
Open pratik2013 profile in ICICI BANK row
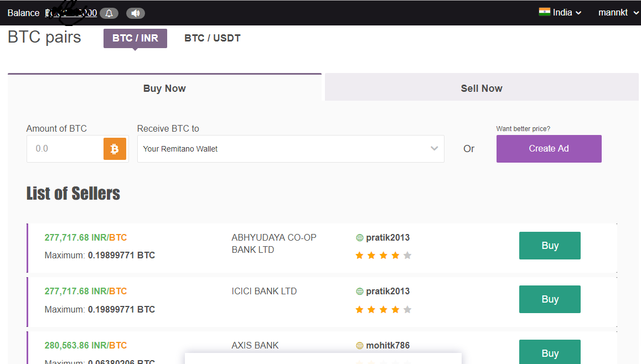[x=387, y=292]
